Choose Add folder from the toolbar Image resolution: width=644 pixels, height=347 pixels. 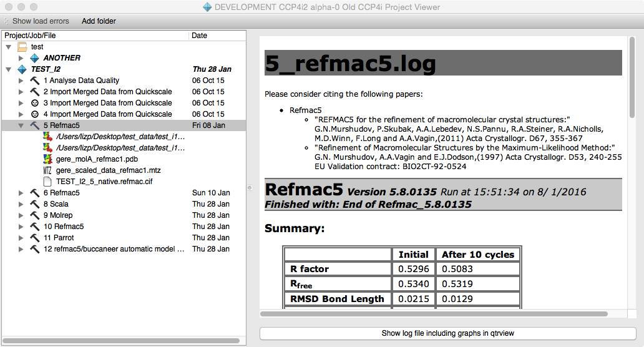tap(99, 21)
